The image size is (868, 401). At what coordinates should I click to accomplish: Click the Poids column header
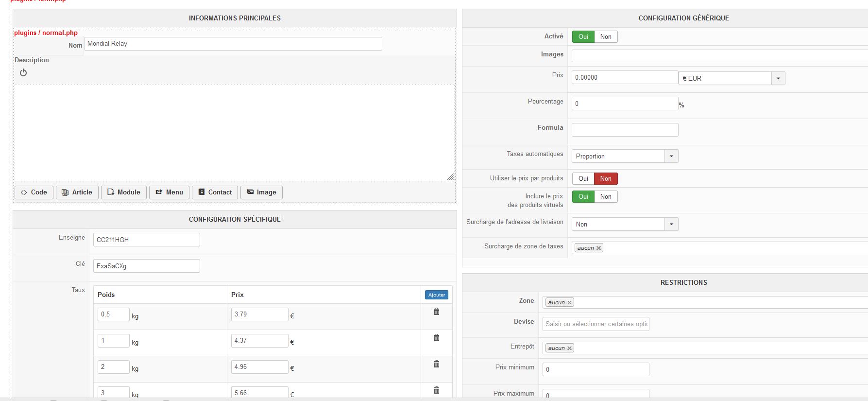coord(106,295)
